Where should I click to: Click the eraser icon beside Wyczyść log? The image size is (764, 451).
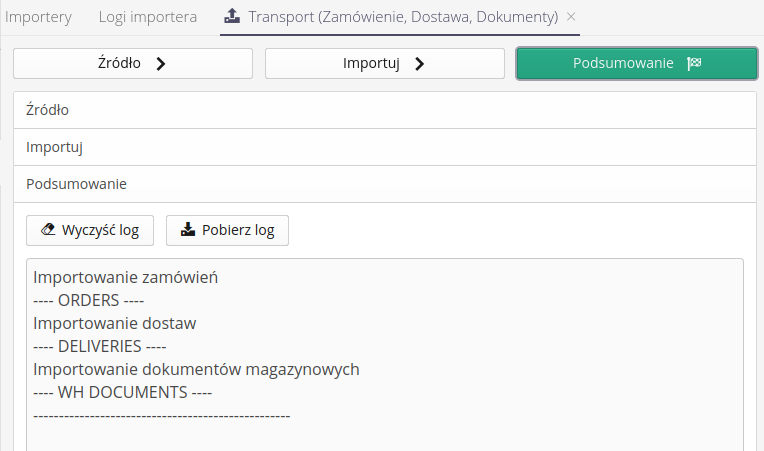point(46,230)
